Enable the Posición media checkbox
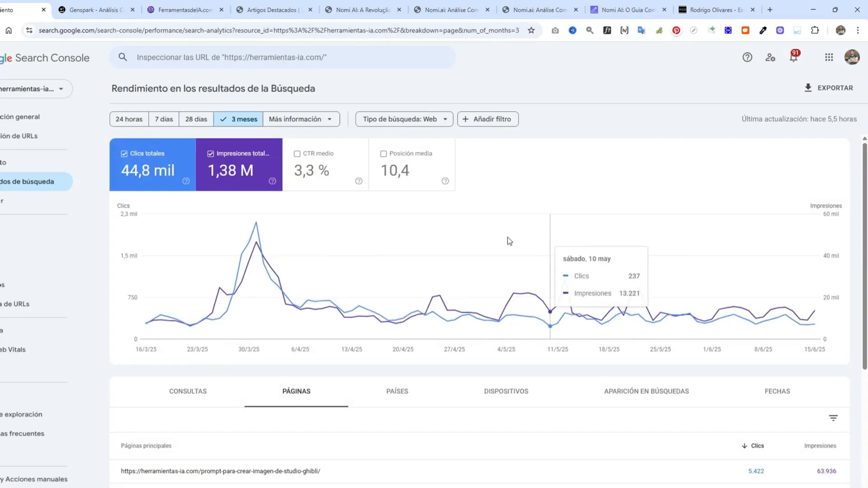The width and height of the screenshot is (868, 488). (x=384, y=153)
